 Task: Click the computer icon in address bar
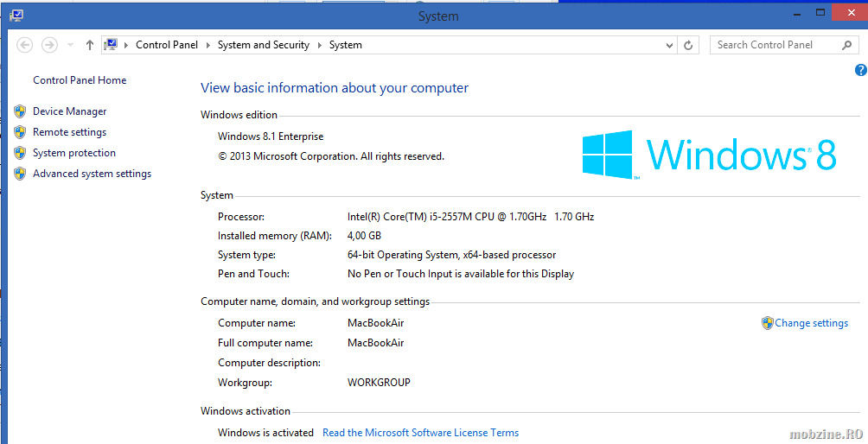click(x=112, y=45)
